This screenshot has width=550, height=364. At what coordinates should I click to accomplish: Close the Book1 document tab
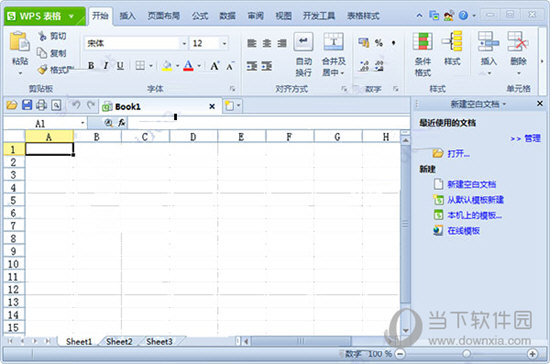point(212,106)
